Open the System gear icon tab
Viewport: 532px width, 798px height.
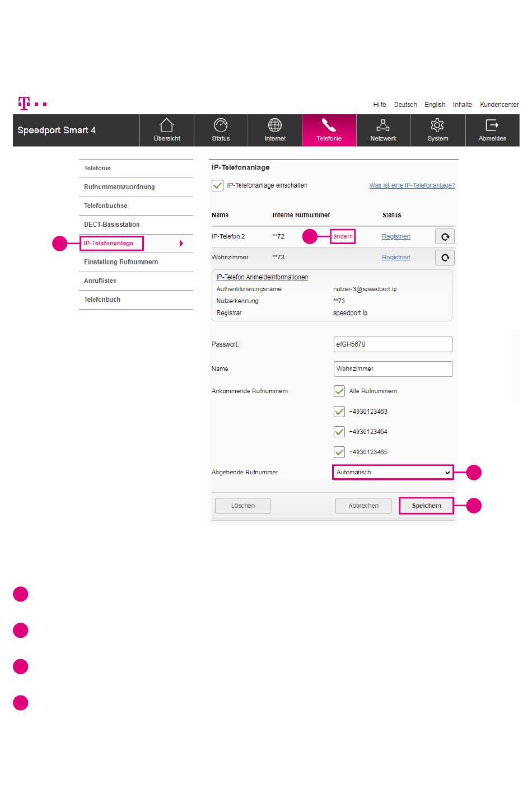pos(437,130)
